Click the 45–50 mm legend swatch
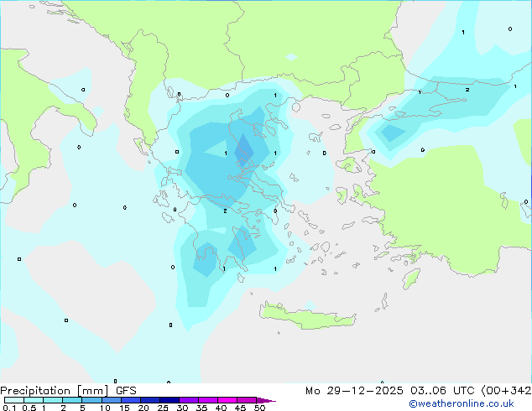The width and height of the screenshot is (532, 411). click(x=247, y=400)
